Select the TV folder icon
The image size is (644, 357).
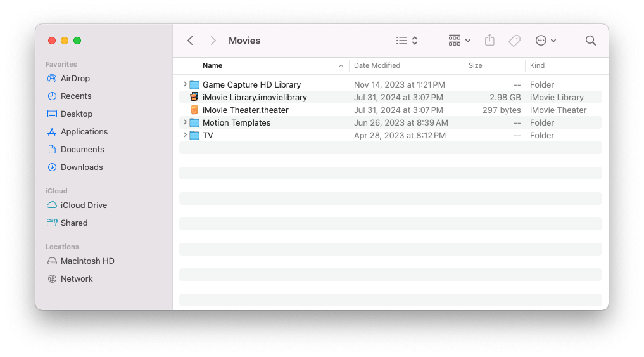click(194, 135)
